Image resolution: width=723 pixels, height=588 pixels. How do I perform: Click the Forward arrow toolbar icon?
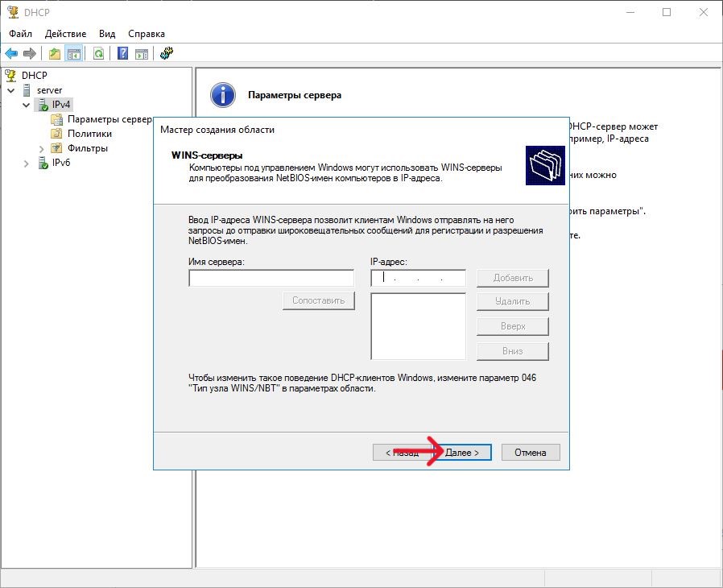30,54
